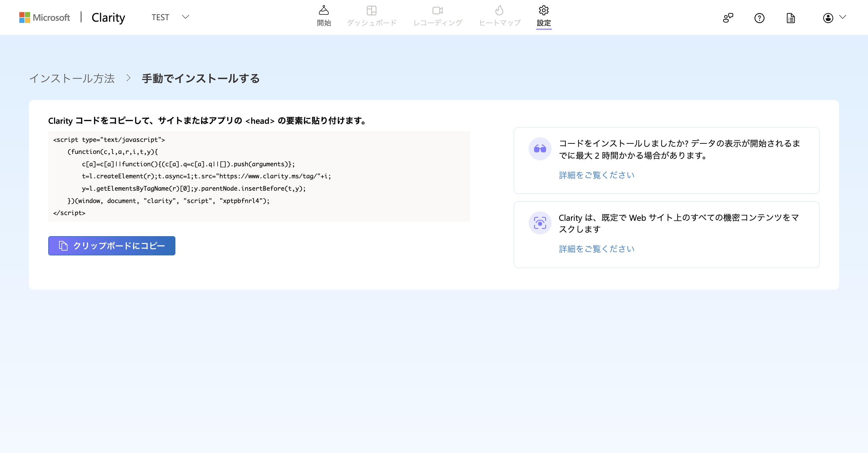
Task: Open the ヒートマップ flame icon
Action: pyautogui.click(x=499, y=11)
